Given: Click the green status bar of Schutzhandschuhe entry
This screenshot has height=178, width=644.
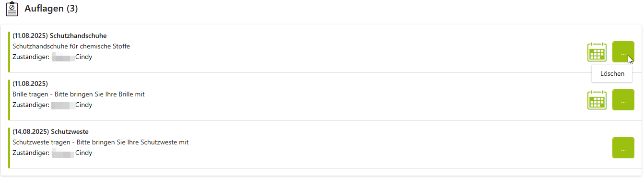Looking at the screenshot, I should [9, 51].
